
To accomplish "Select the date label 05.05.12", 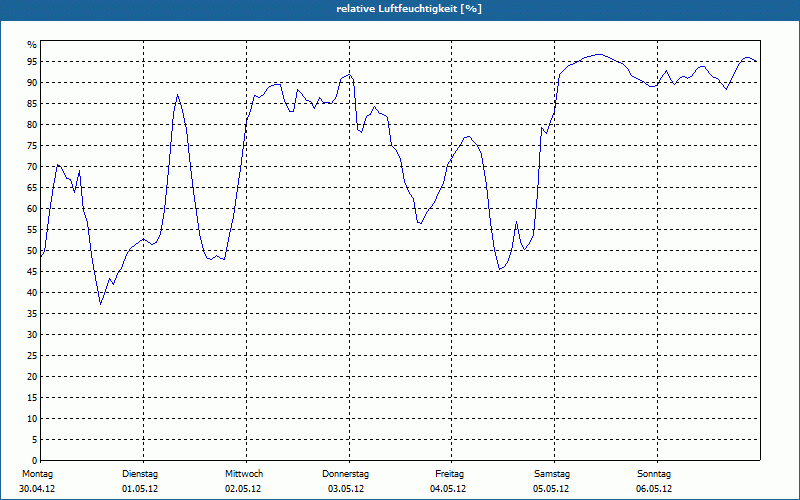I will [x=551, y=489].
